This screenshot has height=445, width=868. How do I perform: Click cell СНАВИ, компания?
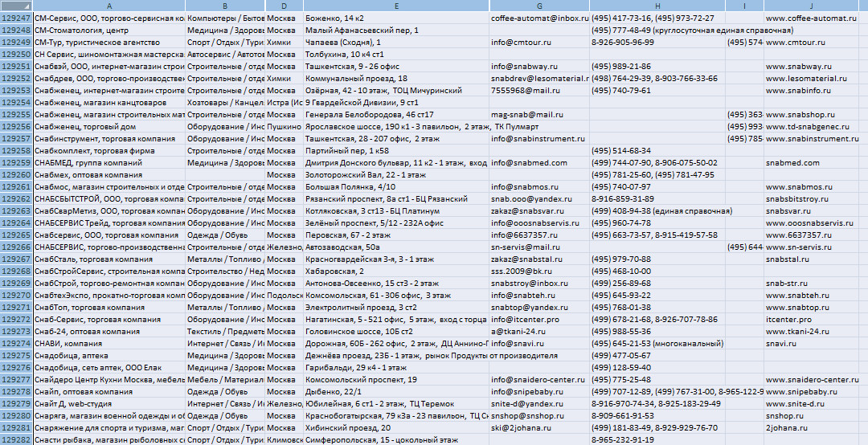(x=109, y=343)
